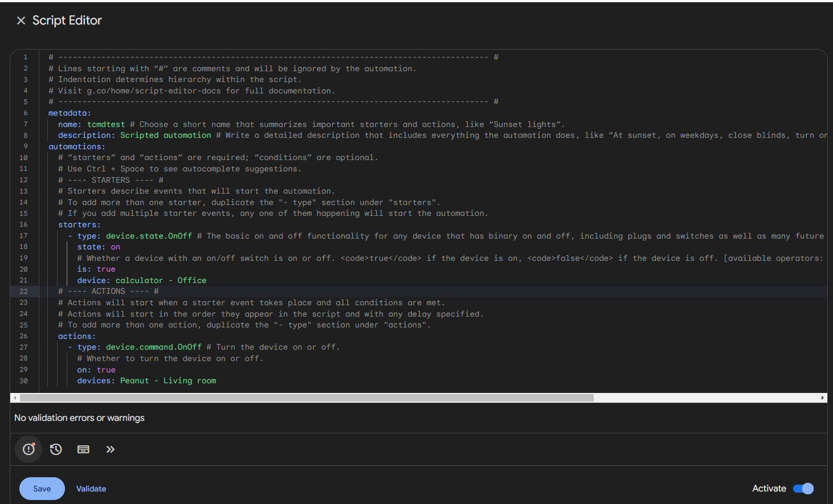
Task: Click the 'g.co/home/script-editor-docs' comment text
Action: pyautogui.click(x=154, y=91)
